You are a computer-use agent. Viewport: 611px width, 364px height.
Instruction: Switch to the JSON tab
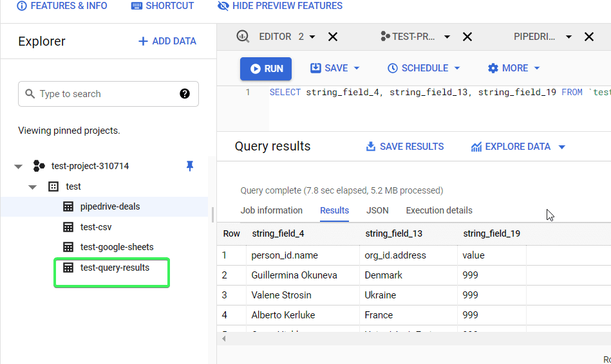377,210
